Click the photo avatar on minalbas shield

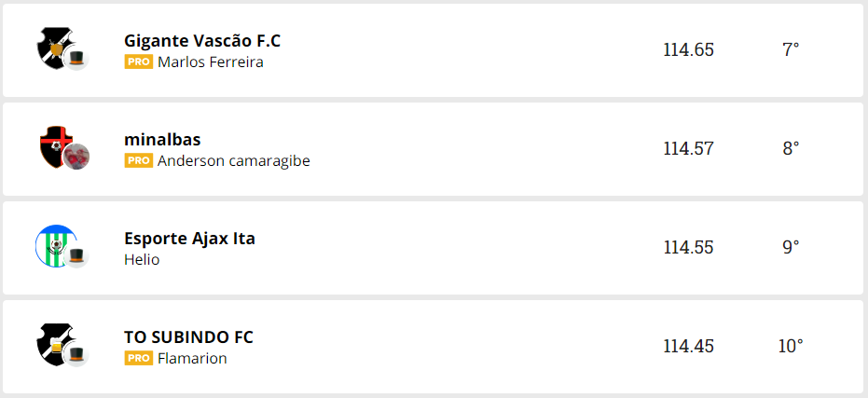tap(76, 158)
